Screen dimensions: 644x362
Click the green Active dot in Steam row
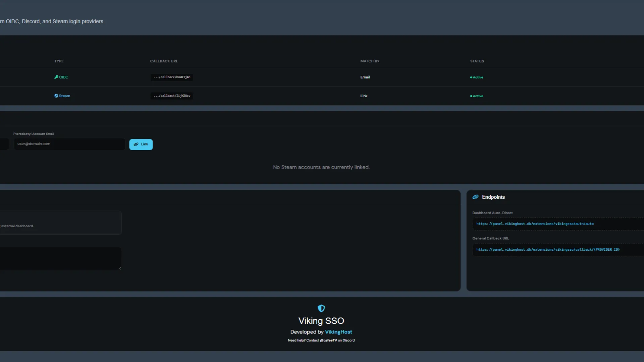pos(471,96)
